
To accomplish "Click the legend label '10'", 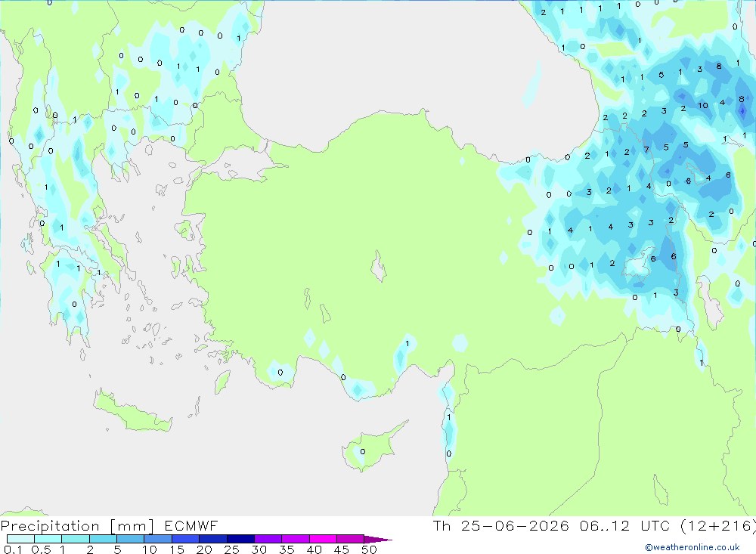I will pos(150,549).
